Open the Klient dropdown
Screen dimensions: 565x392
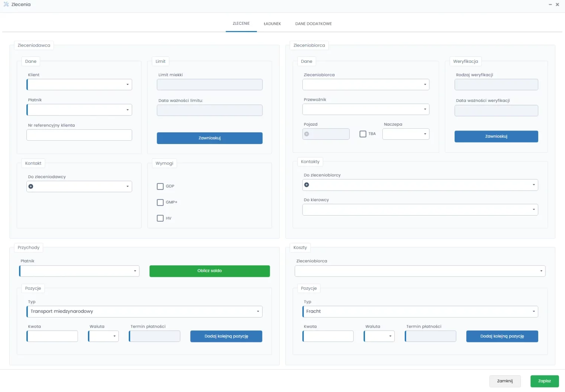pos(127,85)
